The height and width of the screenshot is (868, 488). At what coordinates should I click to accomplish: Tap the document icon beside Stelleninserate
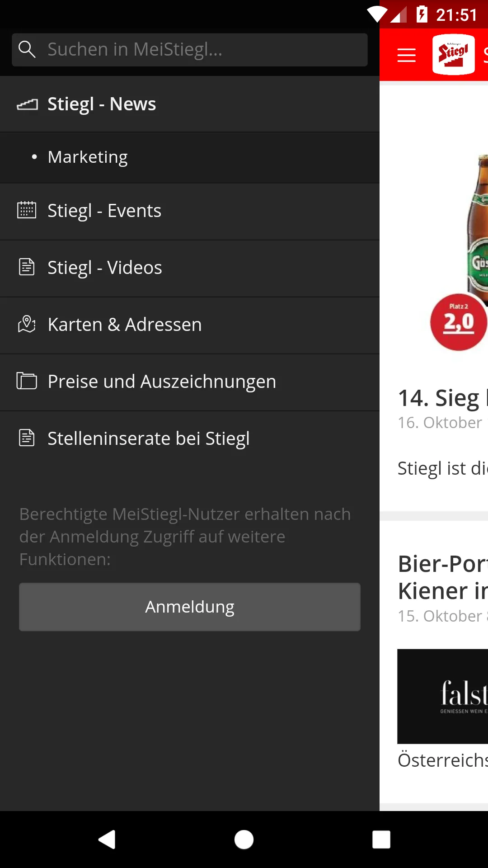click(x=27, y=438)
